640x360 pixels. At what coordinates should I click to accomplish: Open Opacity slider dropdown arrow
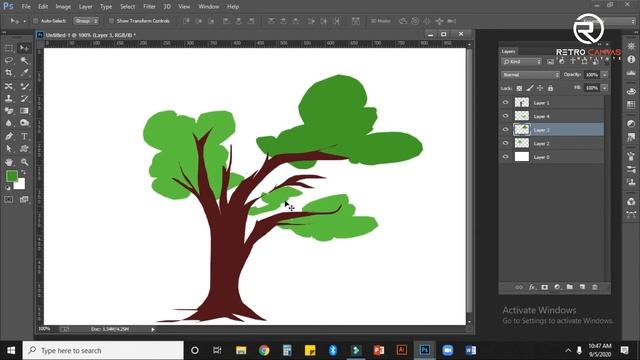click(604, 75)
